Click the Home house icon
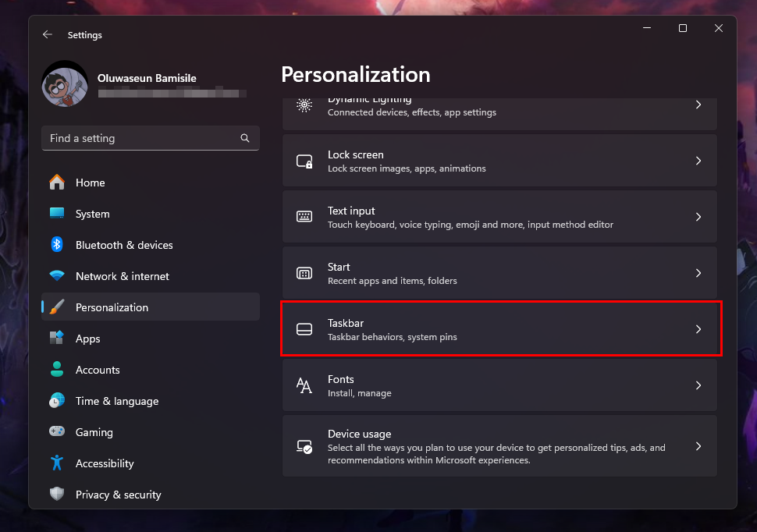The width and height of the screenshot is (757, 532). click(x=57, y=183)
